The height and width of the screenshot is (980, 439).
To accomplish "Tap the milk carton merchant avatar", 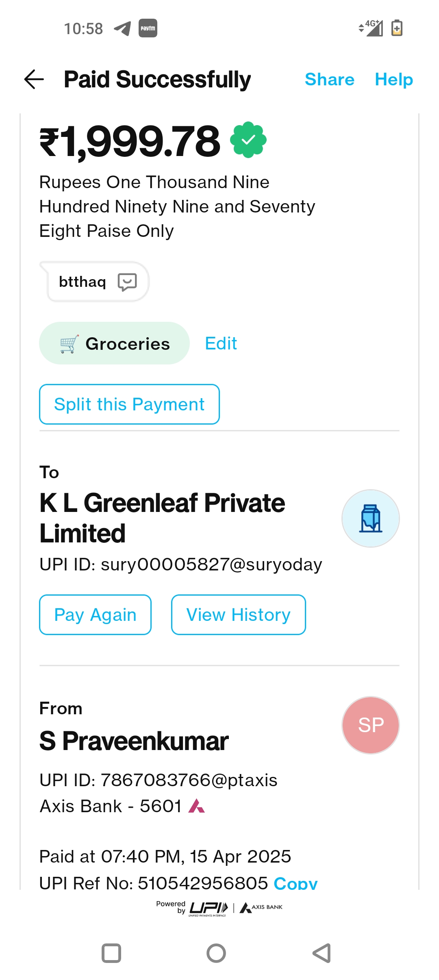I will point(370,518).
